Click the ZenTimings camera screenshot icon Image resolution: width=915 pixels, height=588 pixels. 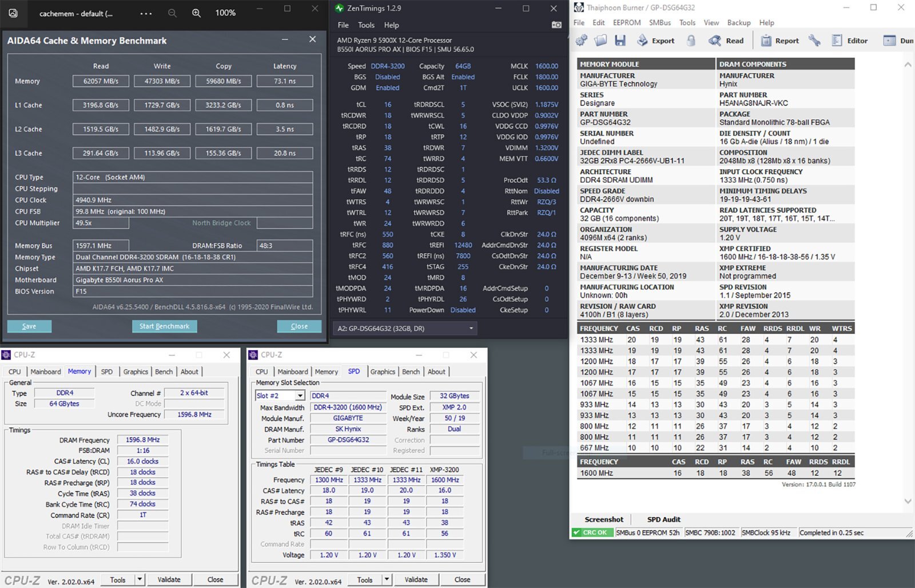pos(556,25)
